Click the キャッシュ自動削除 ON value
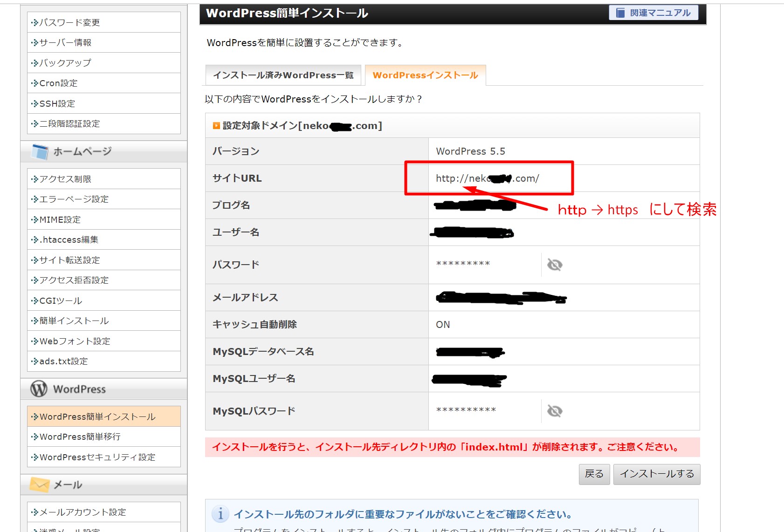The height and width of the screenshot is (532, 784). (443, 325)
